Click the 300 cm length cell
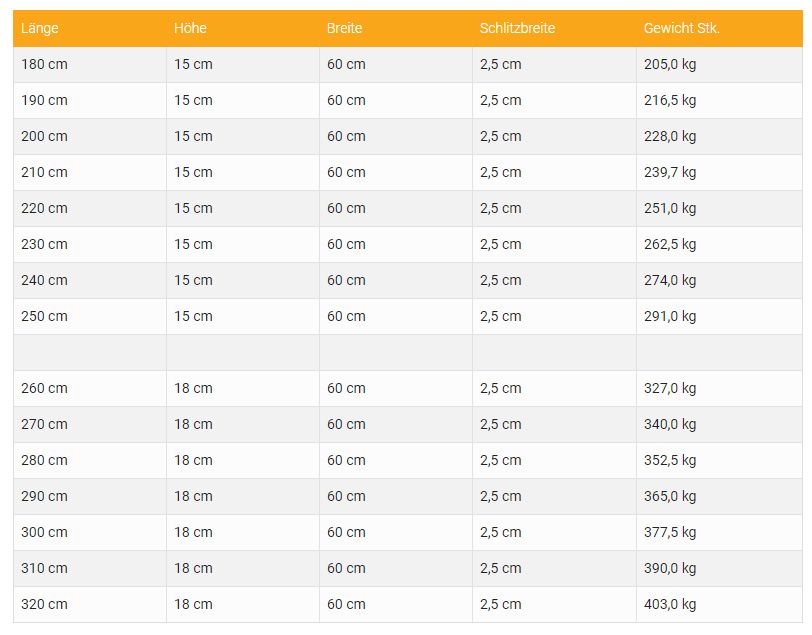The width and height of the screenshot is (812, 635). 90,532
